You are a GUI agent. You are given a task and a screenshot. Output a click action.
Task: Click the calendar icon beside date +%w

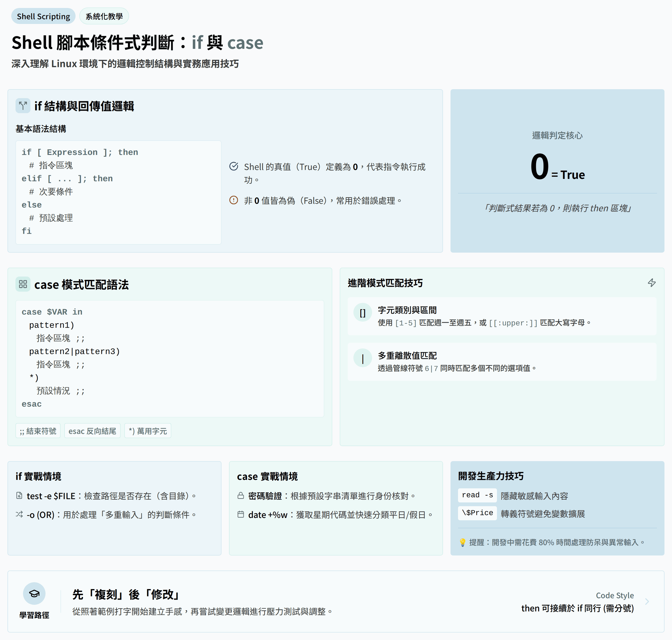click(241, 514)
